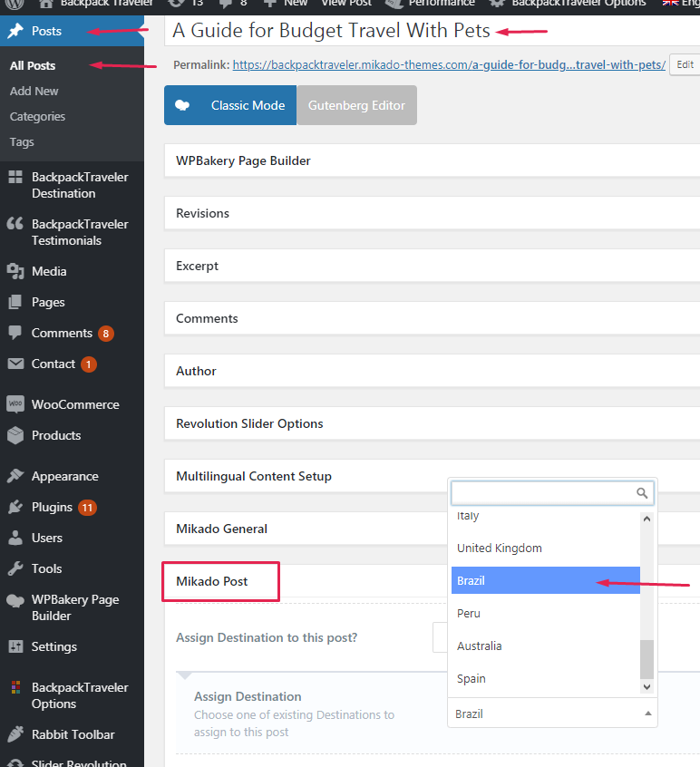
Task: Click the Users person icon
Action: pos(15,538)
